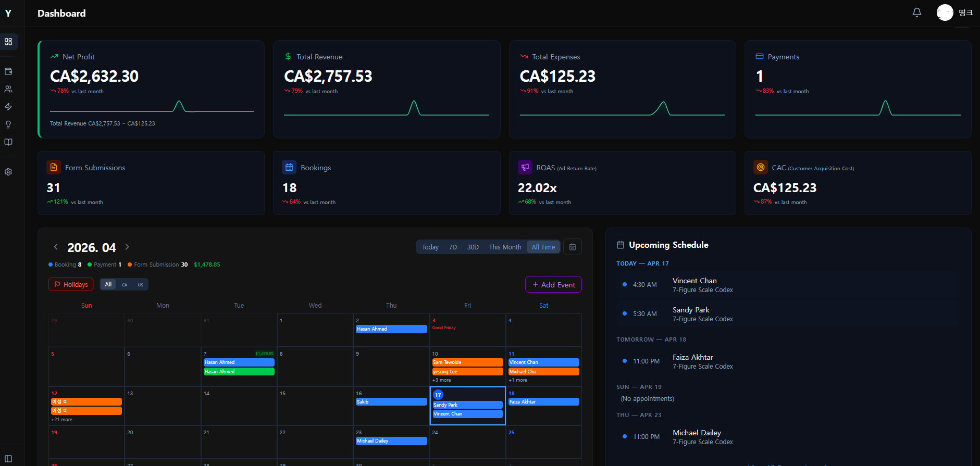Select the This Month range tab
Image resolution: width=980 pixels, height=466 pixels.
click(x=504, y=247)
